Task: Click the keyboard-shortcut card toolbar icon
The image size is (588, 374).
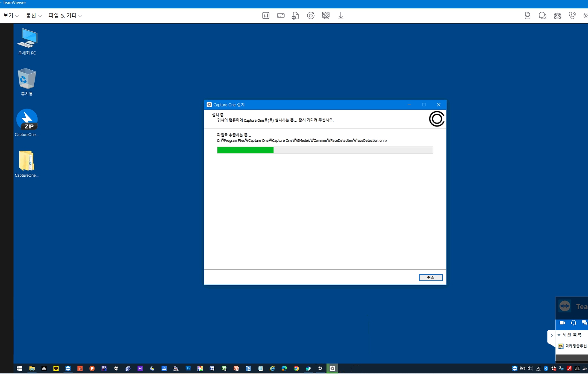Action: click(x=281, y=16)
